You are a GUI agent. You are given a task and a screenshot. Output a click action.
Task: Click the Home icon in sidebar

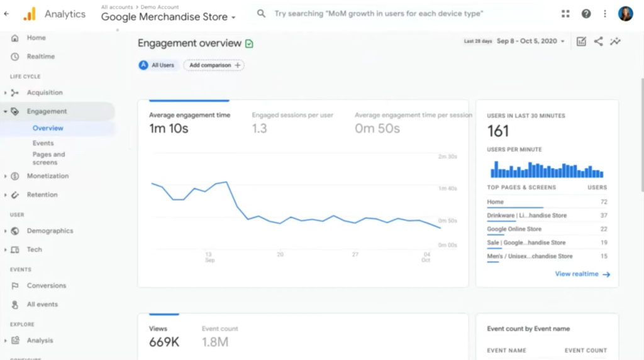tap(15, 38)
